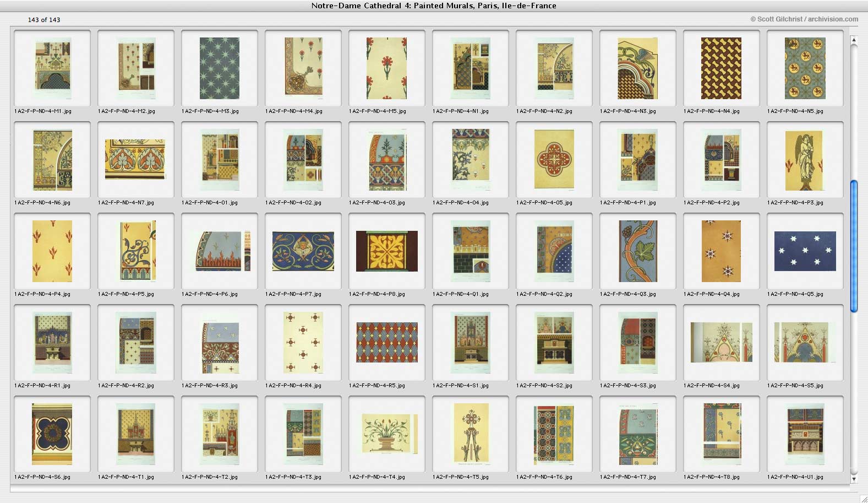Open the thumbnail for 1A2-F-P-ND-4-T2.jpg
The height and width of the screenshot is (503, 868).
click(220, 434)
